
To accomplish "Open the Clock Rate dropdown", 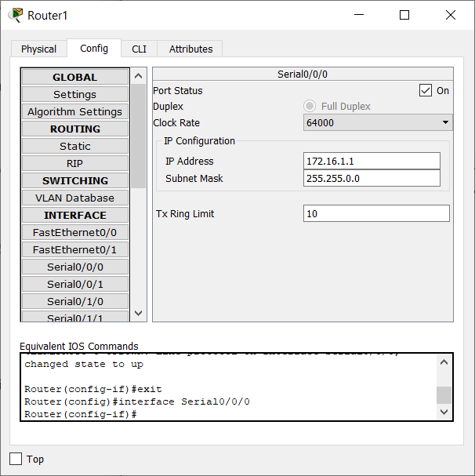I will pyautogui.click(x=377, y=122).
